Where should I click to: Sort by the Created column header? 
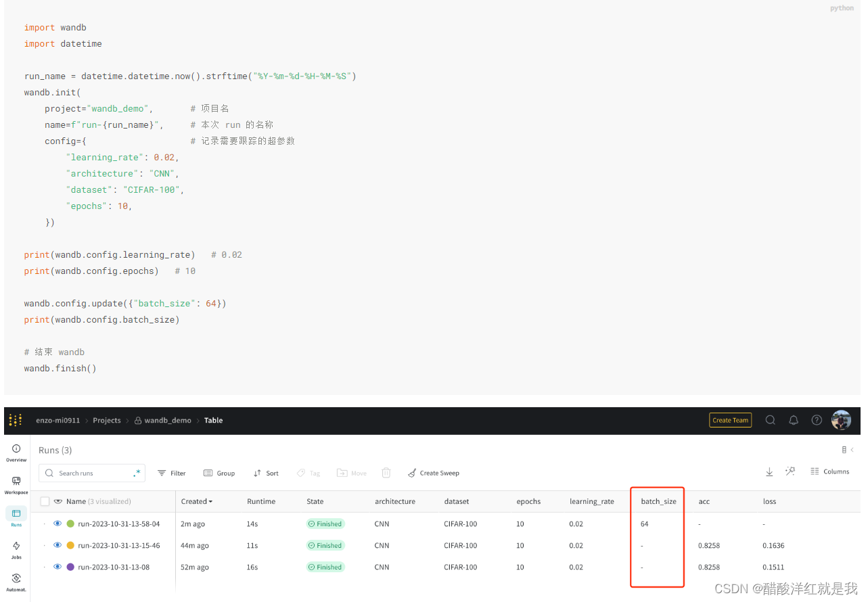(197, 501)
